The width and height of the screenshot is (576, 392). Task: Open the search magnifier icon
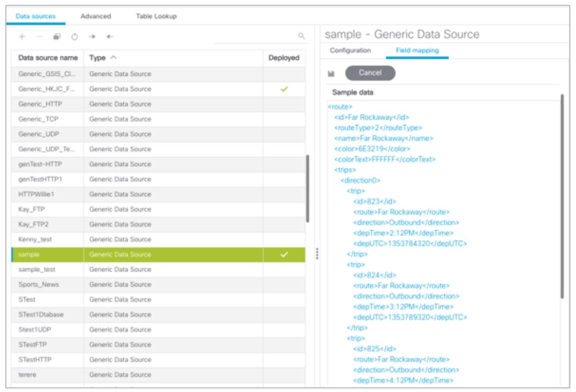301,36
